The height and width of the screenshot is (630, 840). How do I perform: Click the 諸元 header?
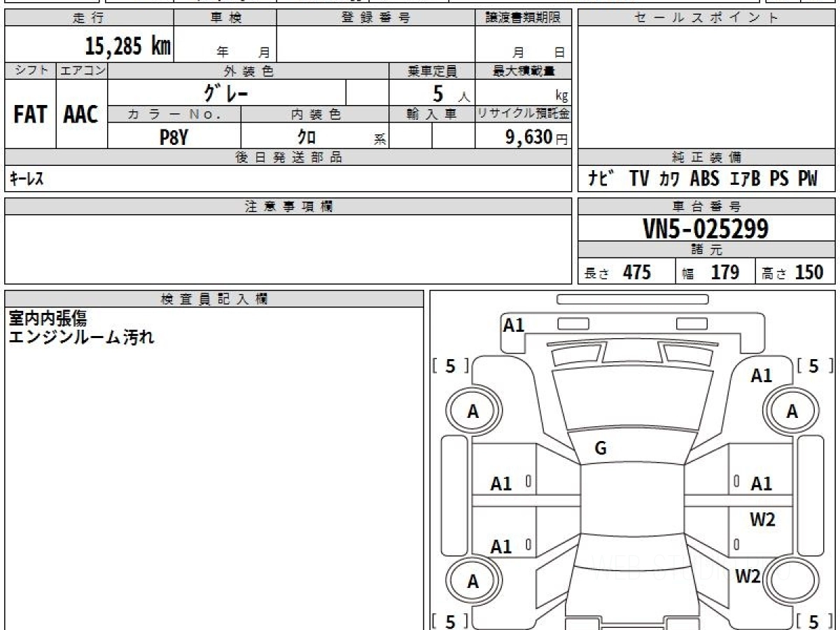[706, 250]
